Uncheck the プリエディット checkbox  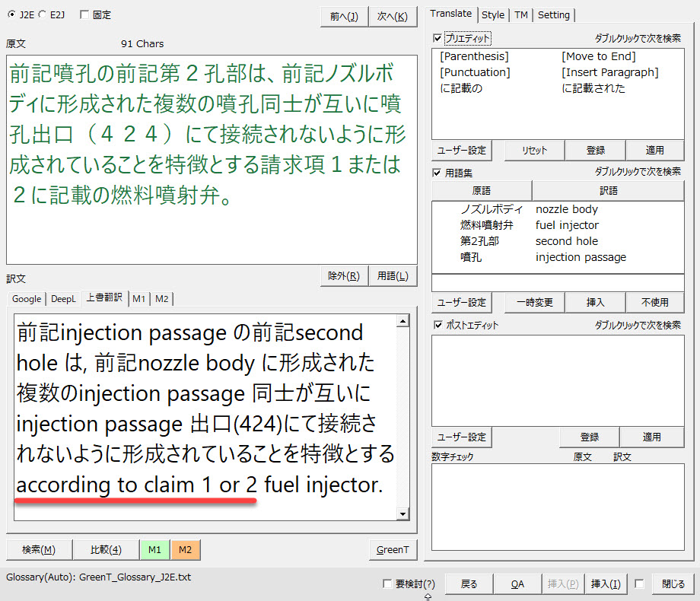(x=437, y=38)
